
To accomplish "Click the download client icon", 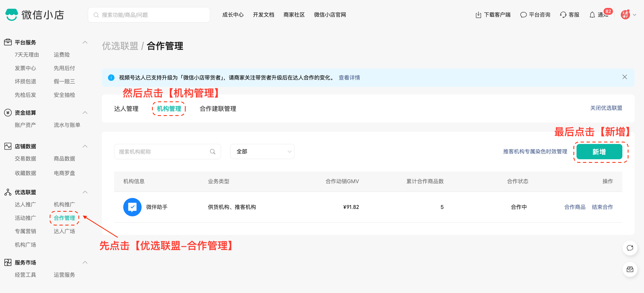I will click(478, 15).
